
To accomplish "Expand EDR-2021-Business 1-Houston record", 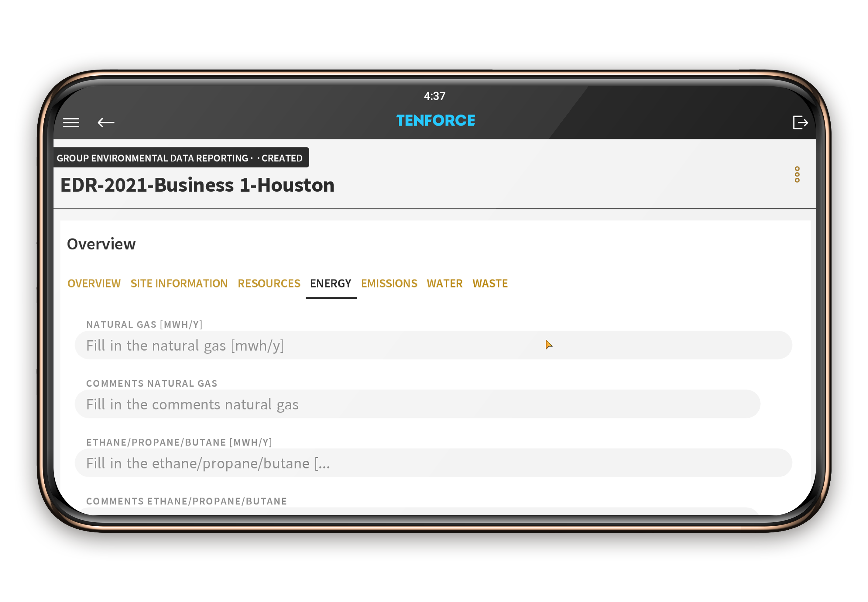I will tap(797, 175).
